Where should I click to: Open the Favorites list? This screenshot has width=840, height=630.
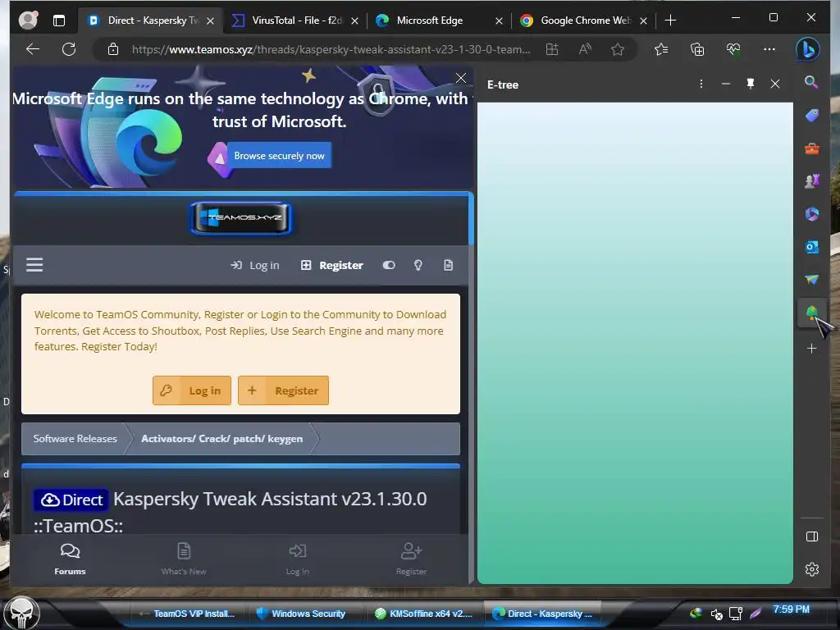(x=661, y=49)
